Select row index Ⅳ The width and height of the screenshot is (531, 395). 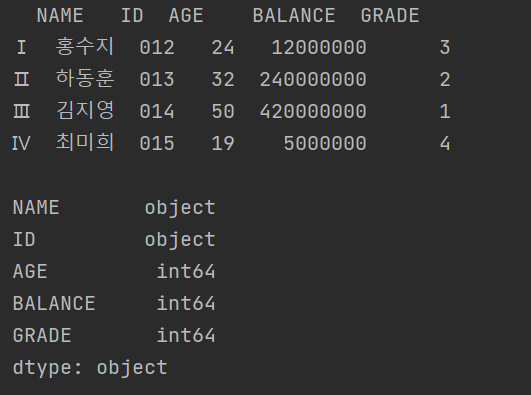pos(21,143)
